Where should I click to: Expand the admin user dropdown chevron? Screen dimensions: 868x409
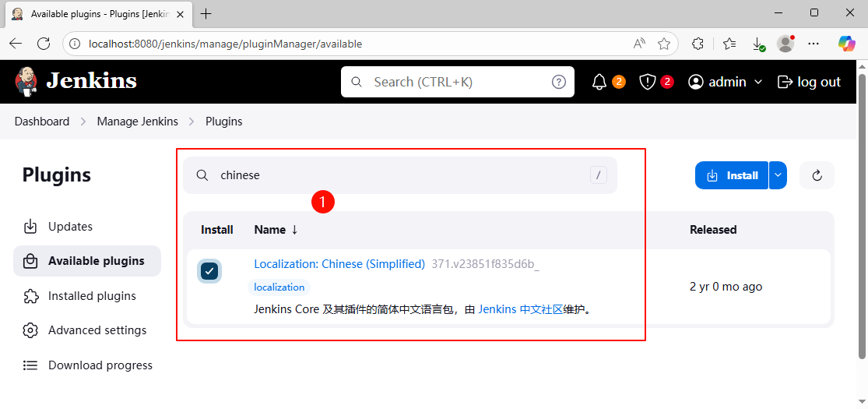point(758,82)
